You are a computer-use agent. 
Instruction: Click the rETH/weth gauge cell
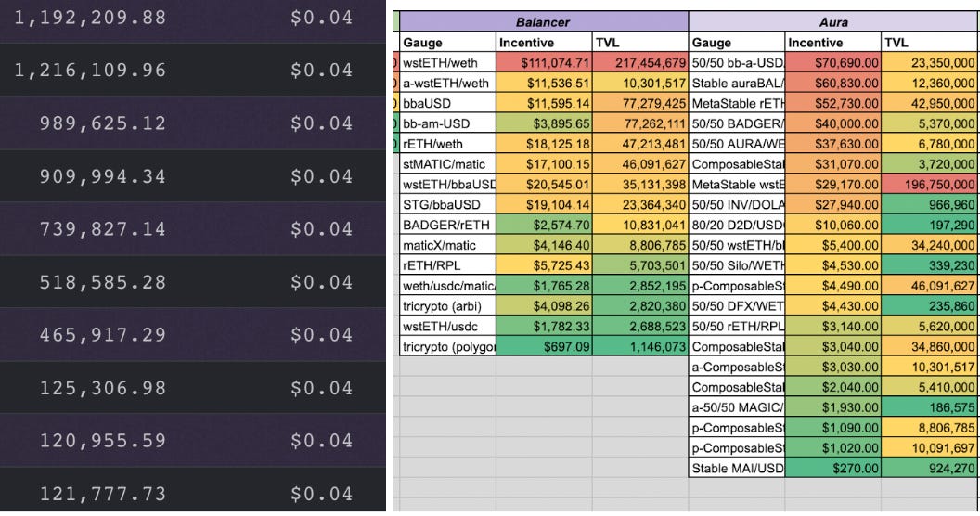(x=447, y=144)
